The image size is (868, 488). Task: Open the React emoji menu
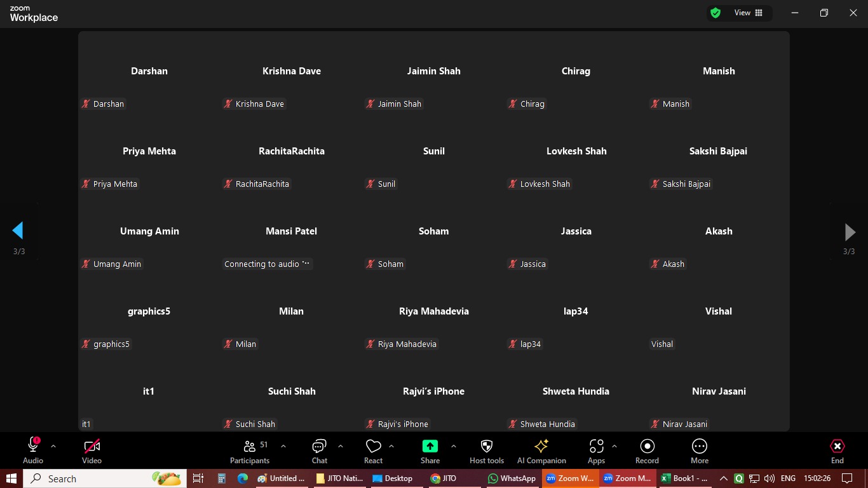[373, 451]
